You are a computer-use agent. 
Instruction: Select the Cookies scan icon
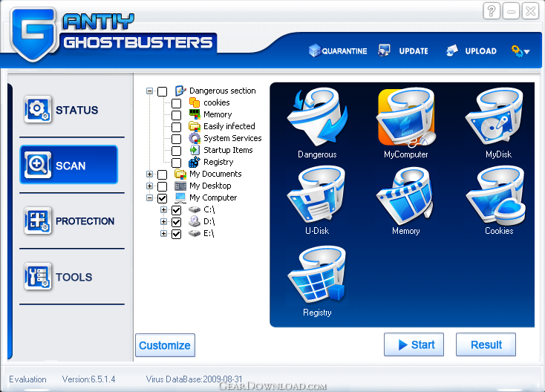pyautogui.click(x=496, y=195)
